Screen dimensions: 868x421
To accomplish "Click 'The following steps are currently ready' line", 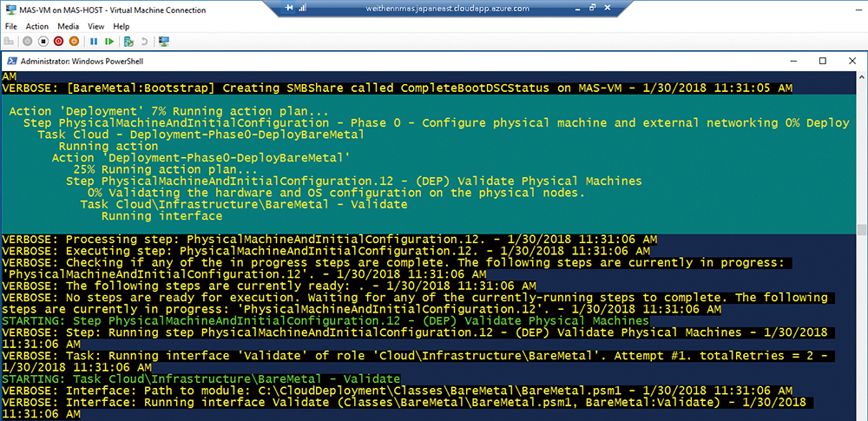I will tap(269, 286).
